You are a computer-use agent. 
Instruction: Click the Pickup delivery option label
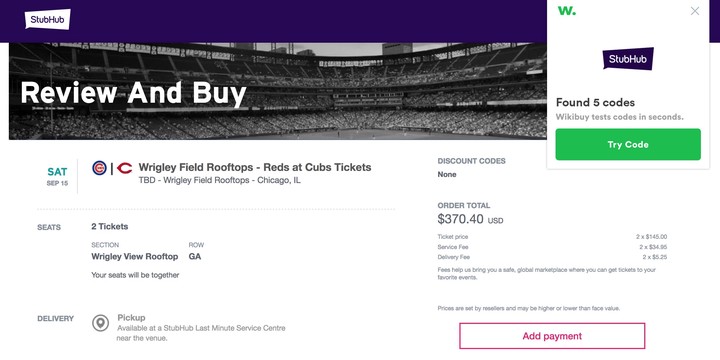131,317
